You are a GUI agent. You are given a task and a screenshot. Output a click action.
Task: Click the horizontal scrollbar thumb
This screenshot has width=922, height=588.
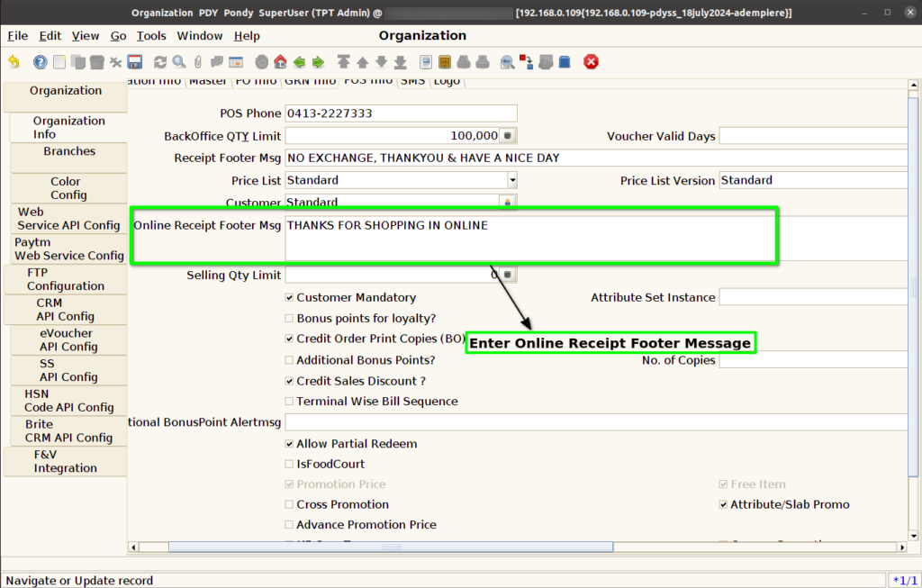tap(391, 547)
